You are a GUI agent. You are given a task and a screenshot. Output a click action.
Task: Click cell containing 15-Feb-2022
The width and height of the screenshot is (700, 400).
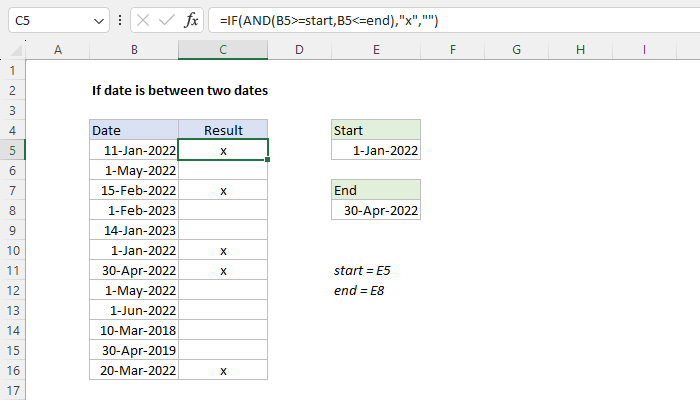coord(134,190)
